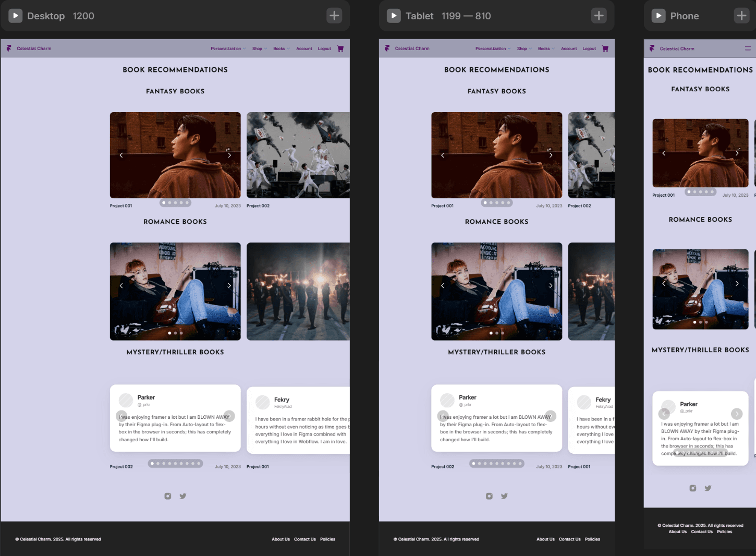This screenshot has width=756, height=556.
Task: Go to next fantasy slide on Desktop
Action: pos(229,155)
